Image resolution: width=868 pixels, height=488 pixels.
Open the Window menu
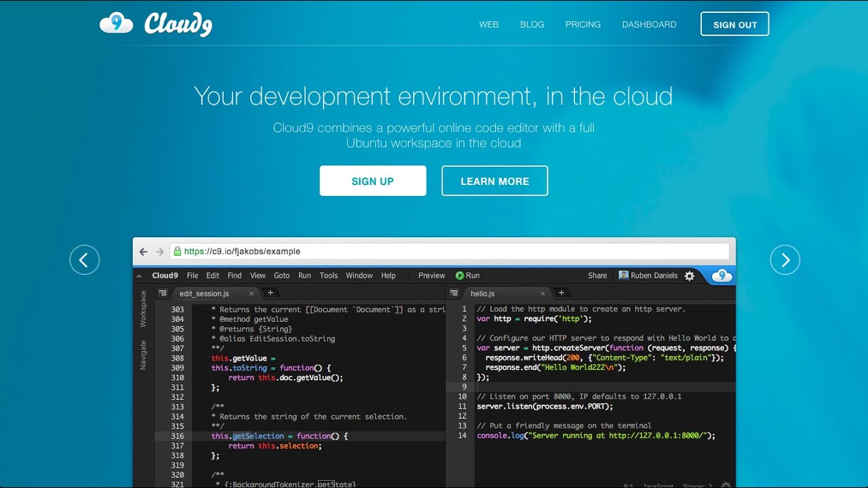point(359,275)
